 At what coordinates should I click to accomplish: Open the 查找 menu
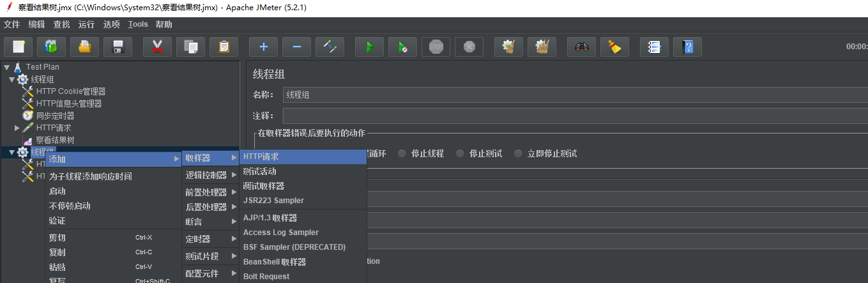pyautogui.click(x=62, y=24)
